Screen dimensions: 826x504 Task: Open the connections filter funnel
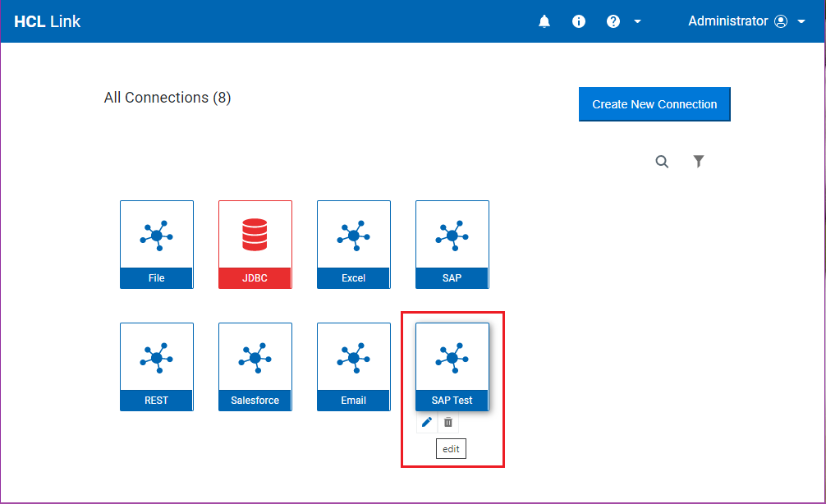tap(699, 161)
